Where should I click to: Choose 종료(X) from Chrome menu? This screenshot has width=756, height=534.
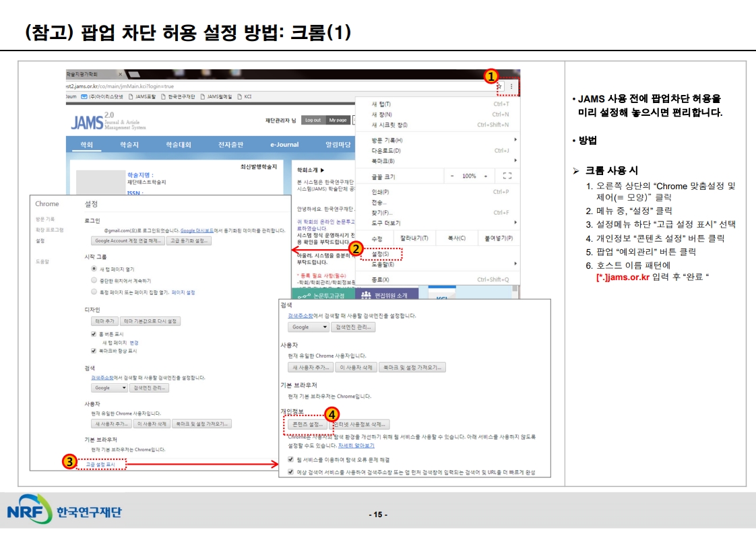tap(438, 279)
